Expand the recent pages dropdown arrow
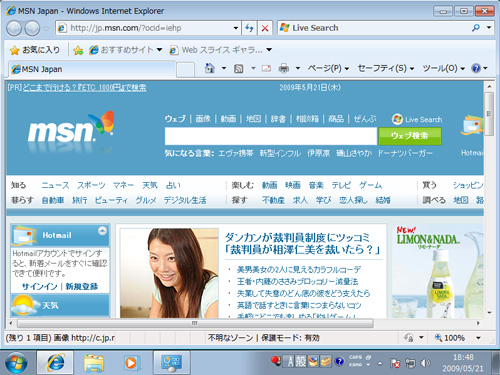Image resolution: width=500 pixels, height=375 pixels. 46,29
